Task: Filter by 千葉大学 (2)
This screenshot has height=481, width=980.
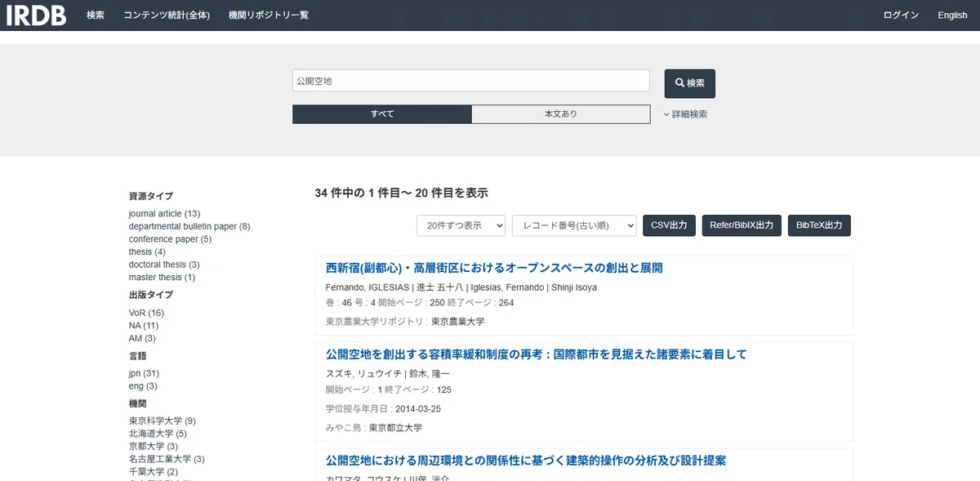Action: (x=153, y=471)
